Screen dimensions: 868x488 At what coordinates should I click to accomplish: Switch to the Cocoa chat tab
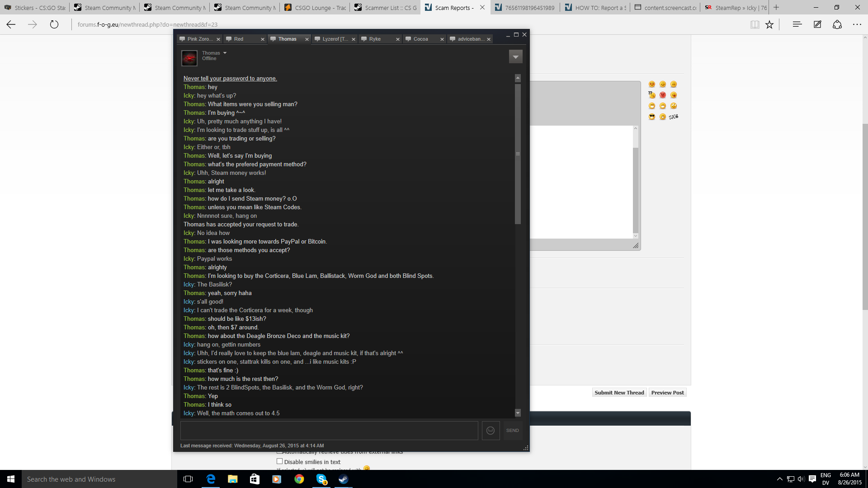pyautogui.click(x=420, y=39)
